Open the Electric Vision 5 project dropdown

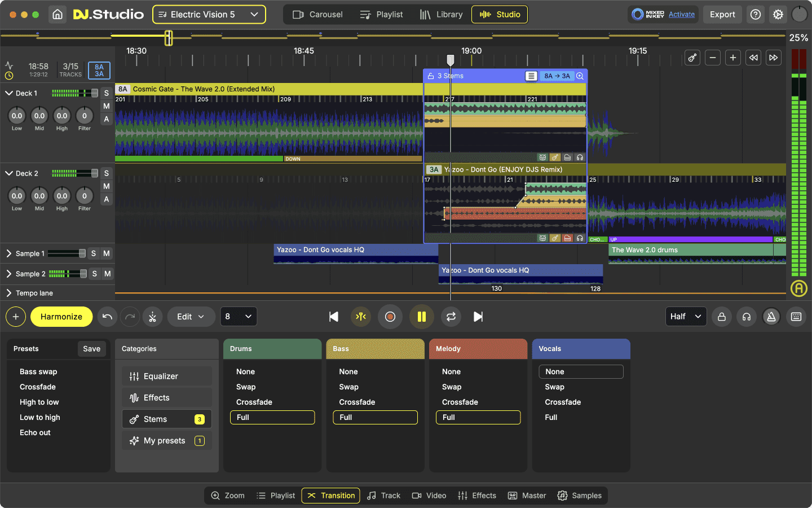coord(209,14)
